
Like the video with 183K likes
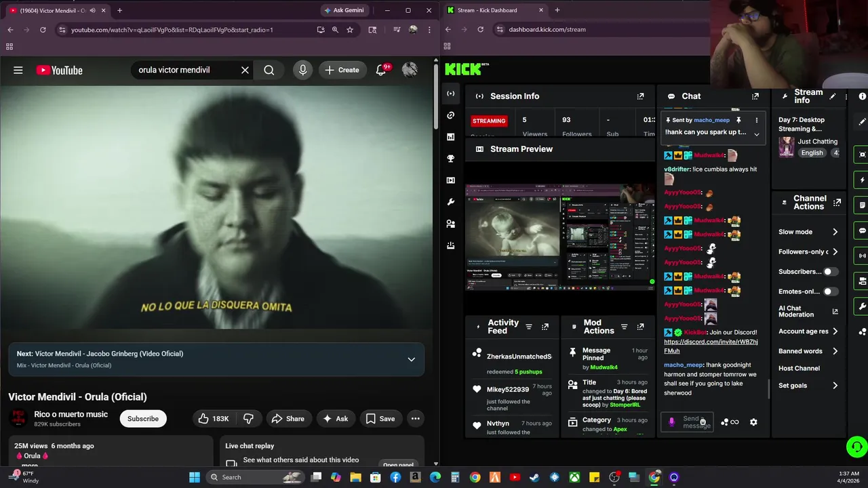[x=214, y=419]
